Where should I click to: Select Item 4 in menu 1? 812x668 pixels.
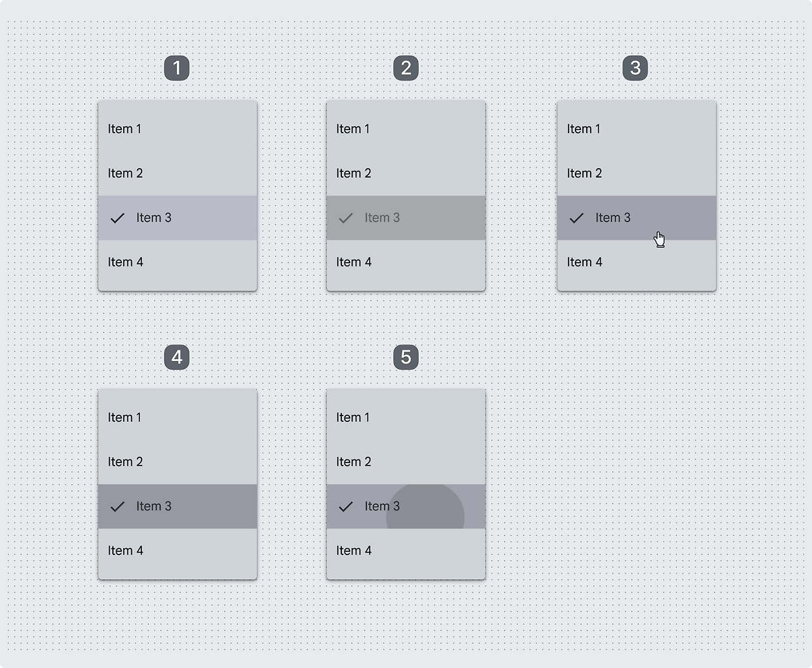(178, 262)
